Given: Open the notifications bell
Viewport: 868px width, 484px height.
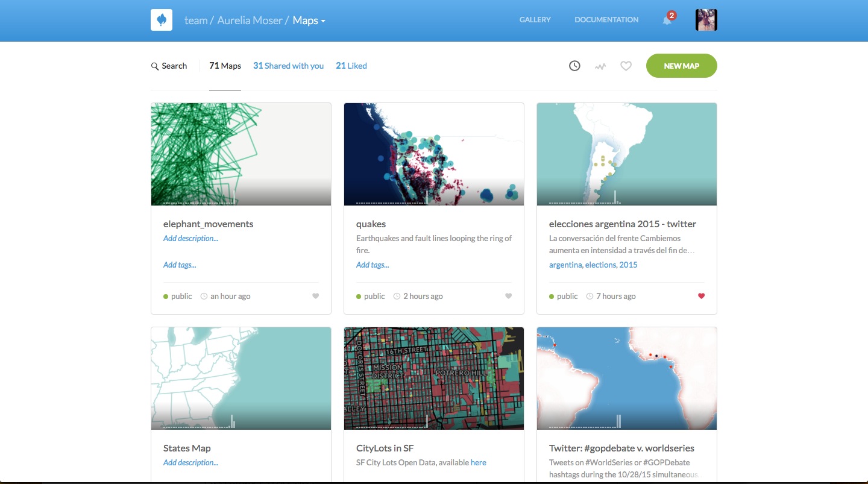Looking at the screenshot, I should 667,20.
